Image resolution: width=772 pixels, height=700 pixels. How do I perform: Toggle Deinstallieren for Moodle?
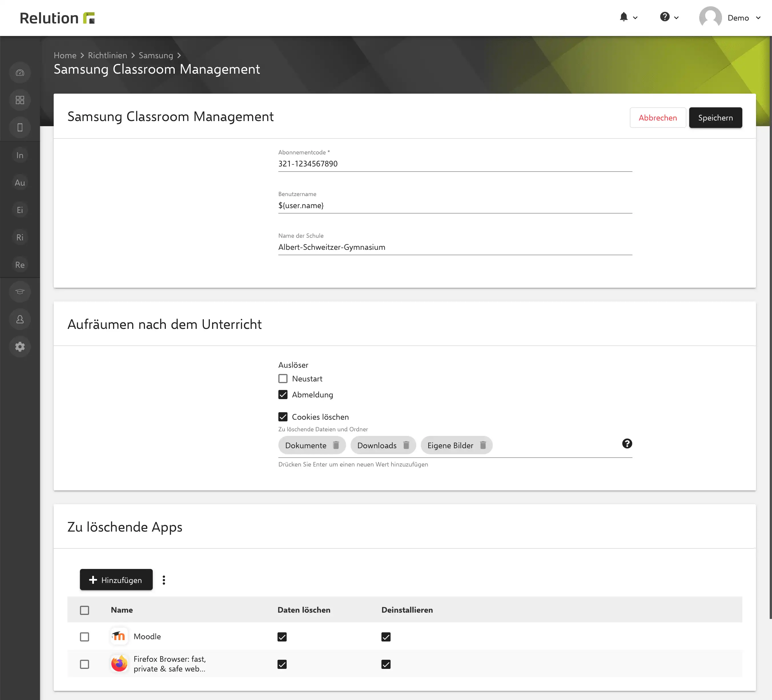click(x=386, y=637)
